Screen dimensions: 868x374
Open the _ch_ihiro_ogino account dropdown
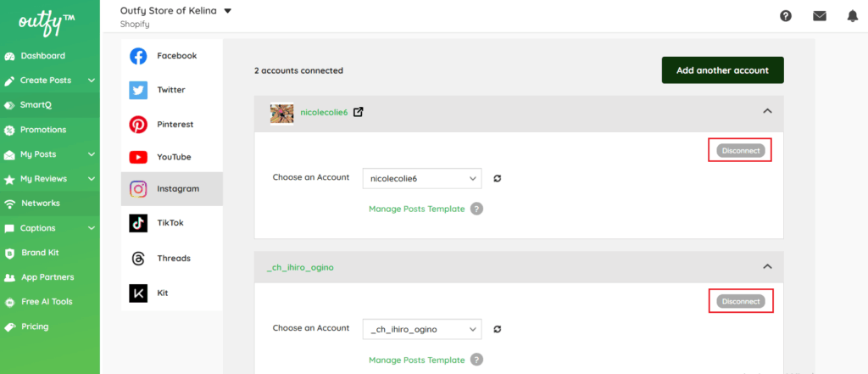(x=421, y=329)
